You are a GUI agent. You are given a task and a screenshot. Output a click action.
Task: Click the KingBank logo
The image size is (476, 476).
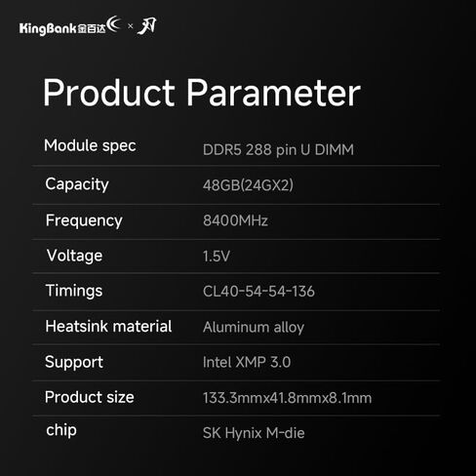70,26
